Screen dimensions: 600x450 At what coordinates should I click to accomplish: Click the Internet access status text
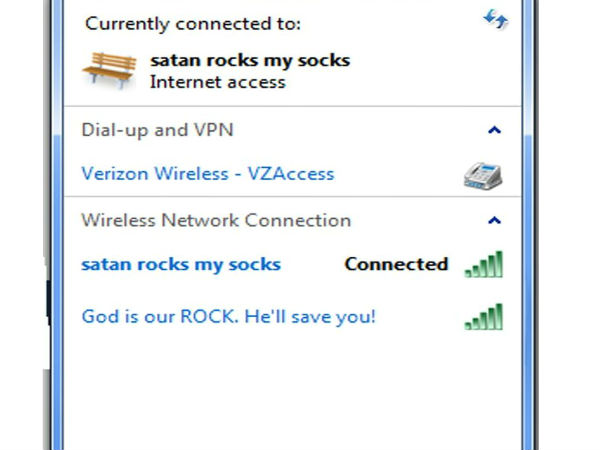[217, 82]
